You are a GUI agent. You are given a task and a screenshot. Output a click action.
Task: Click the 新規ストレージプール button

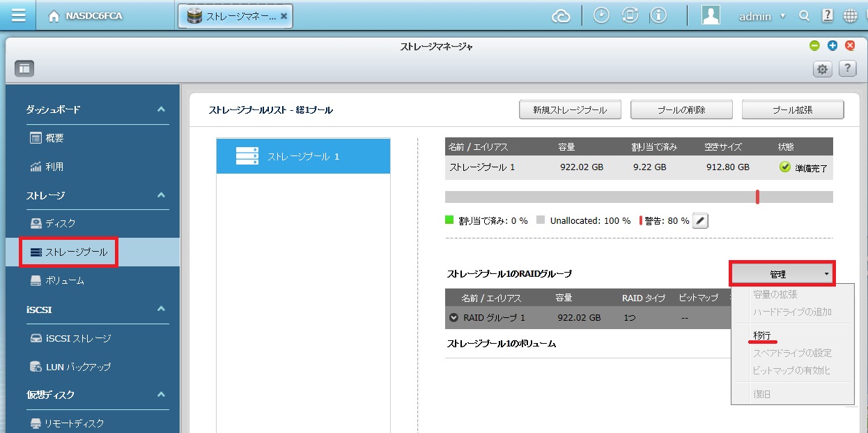569,110
